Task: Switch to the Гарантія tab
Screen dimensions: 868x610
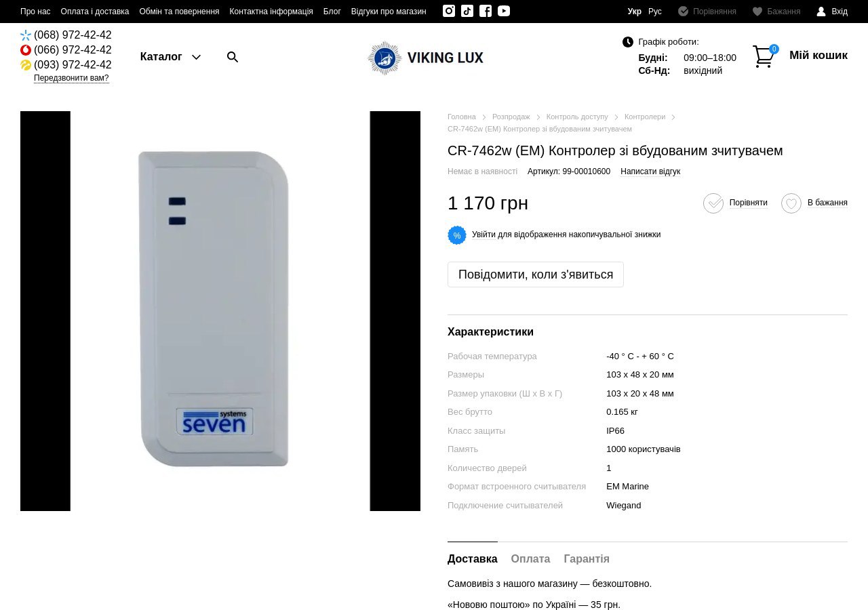Action: tap(587, 559)
